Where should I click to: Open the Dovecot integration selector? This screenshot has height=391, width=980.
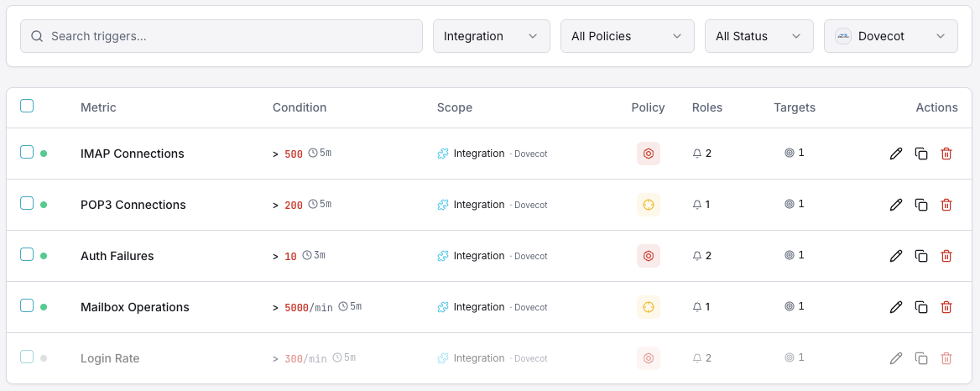tap(890, 36)
